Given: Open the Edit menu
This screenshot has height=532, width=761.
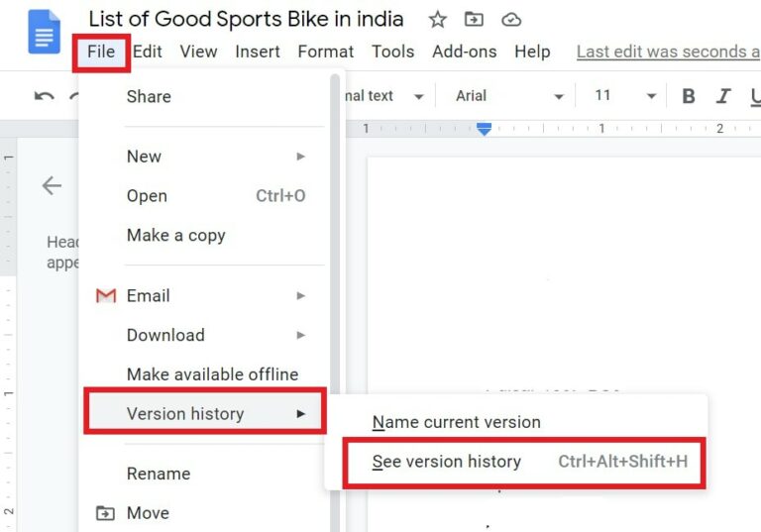Looking at the screenshot, I should tap(147, 52).
